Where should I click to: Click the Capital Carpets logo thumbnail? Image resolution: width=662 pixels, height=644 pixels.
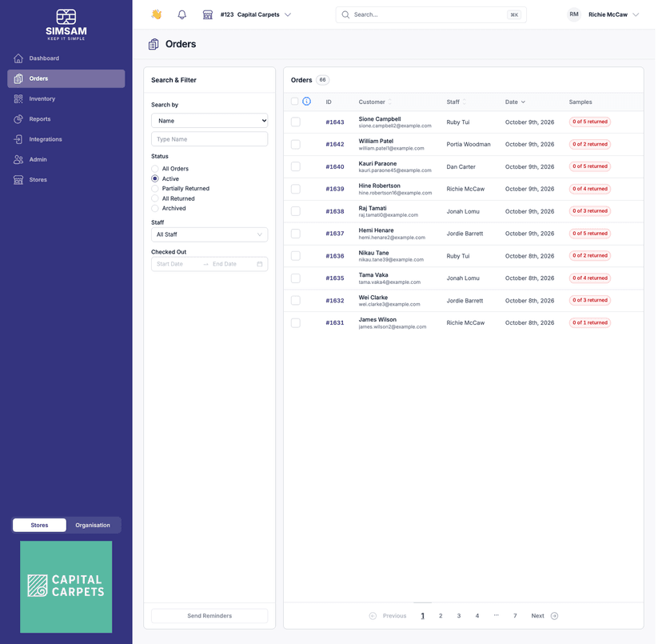tap(66, 586)
